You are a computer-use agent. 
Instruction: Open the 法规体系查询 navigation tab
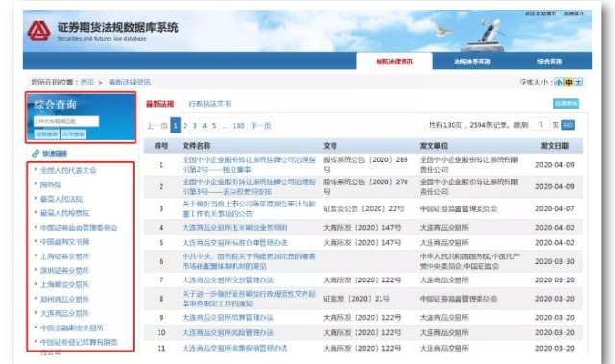(472, 61)
